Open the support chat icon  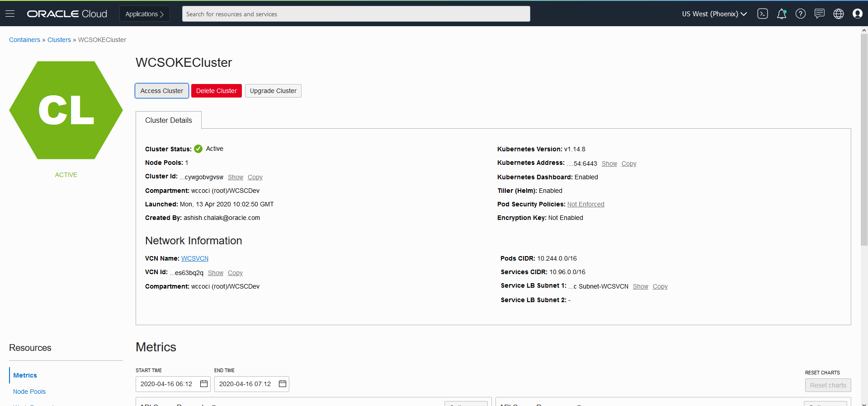click(820, 14)
